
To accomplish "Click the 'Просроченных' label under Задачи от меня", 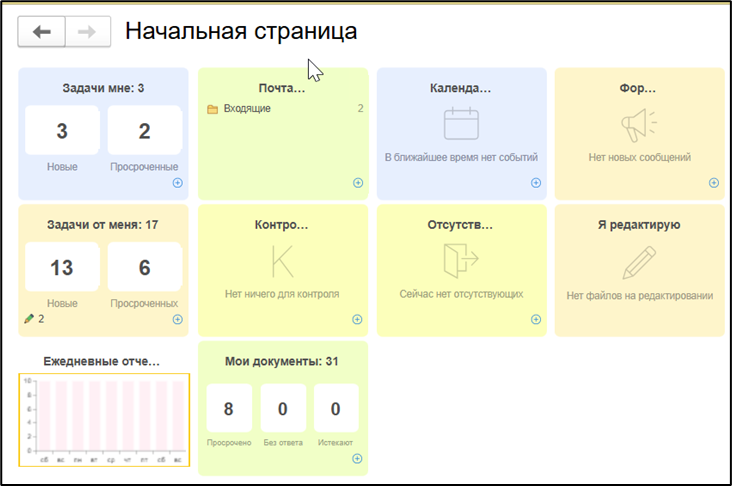I will (144, 304).
